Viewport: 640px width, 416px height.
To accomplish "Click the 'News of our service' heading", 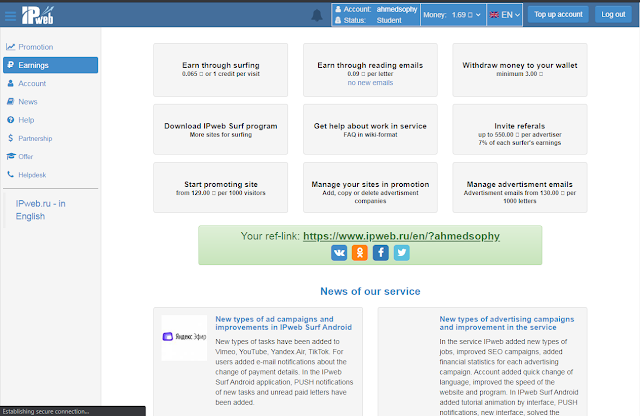I will [x=370, y=291].
